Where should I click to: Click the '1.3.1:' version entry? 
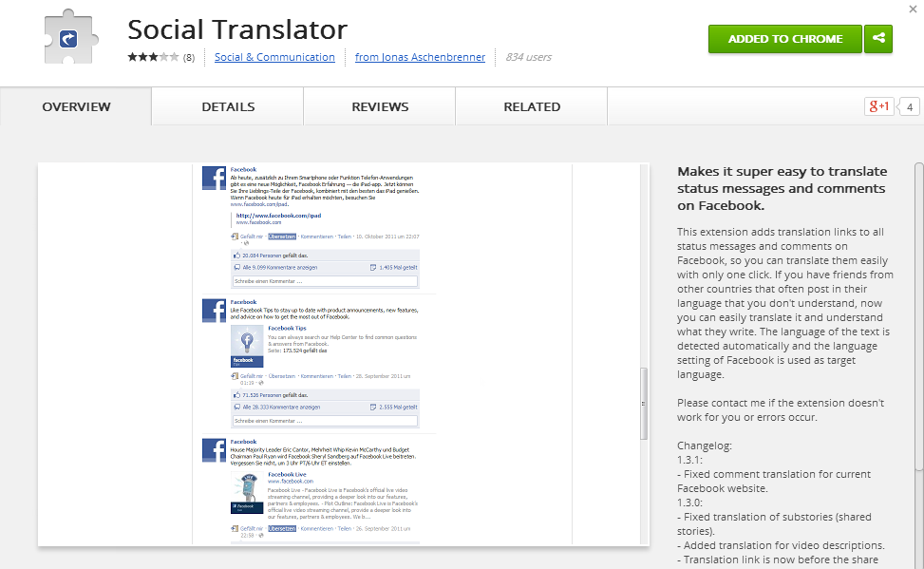pos(689,460)
